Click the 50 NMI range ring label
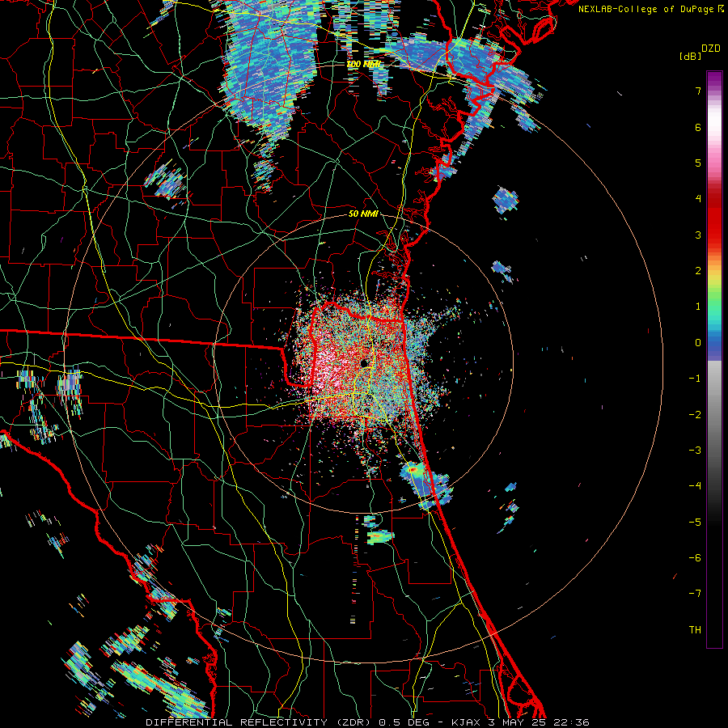 [363, 214]
